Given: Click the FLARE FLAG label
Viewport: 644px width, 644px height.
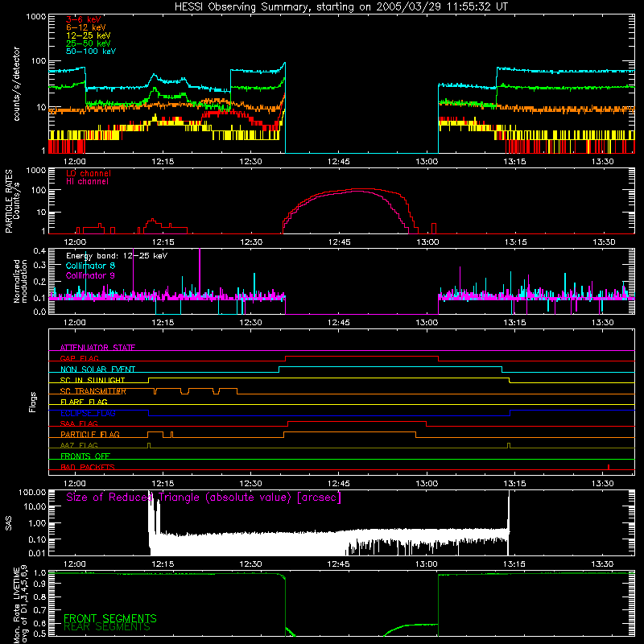Looking at the screenshot, I should 84,402.
